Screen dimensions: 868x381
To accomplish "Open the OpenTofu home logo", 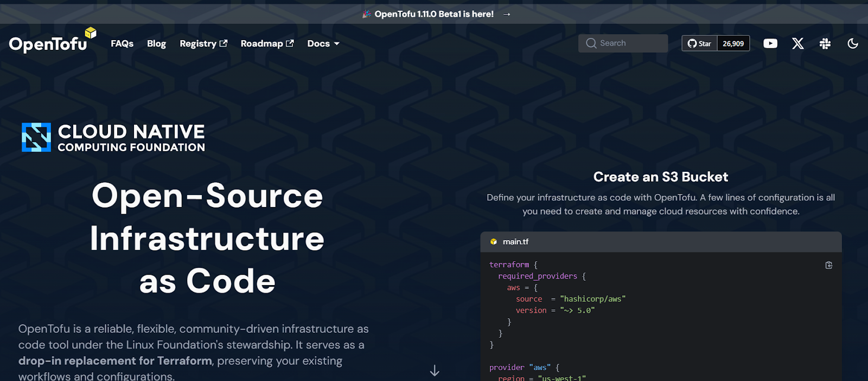I will (53, 41).
